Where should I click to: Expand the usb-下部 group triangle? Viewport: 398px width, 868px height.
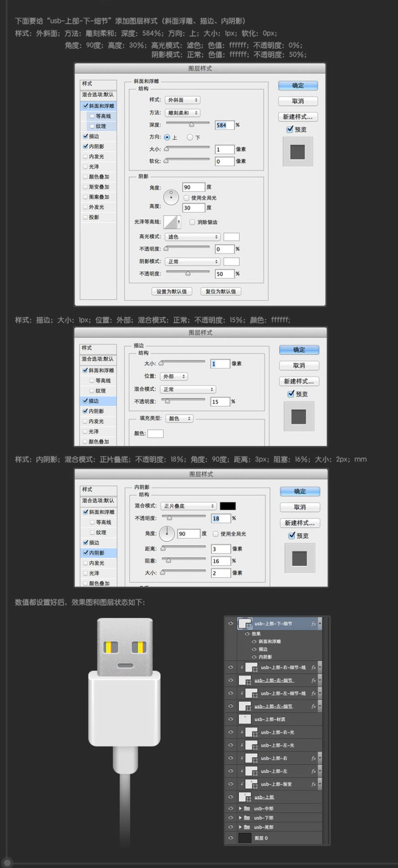240,818
